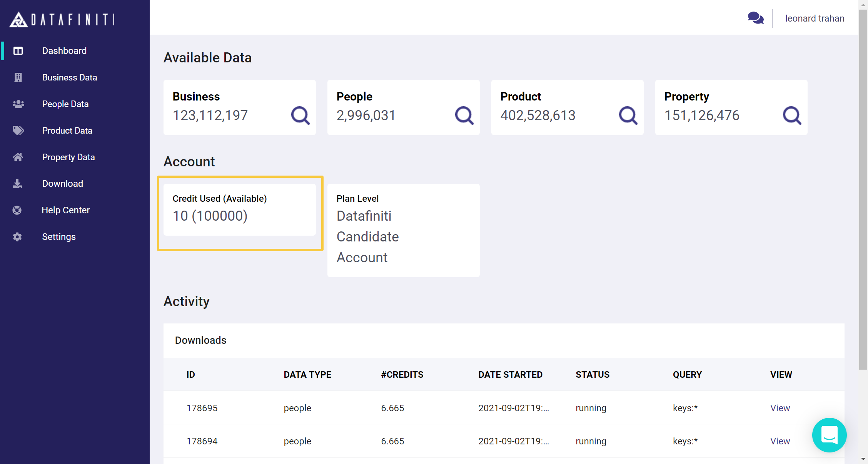Click the Download tray icon in the sidebar
The width and height of the screenshot is (868, 464).
point(17,184)
